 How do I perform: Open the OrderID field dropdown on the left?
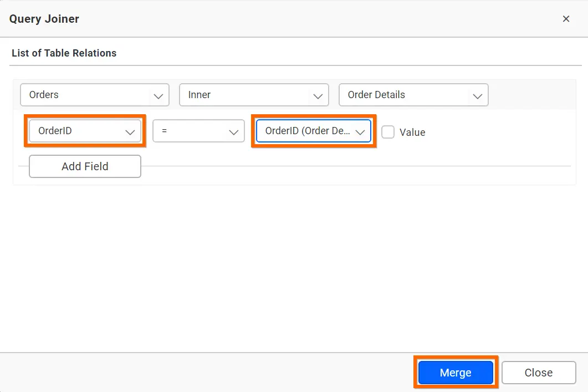[85, 131]
